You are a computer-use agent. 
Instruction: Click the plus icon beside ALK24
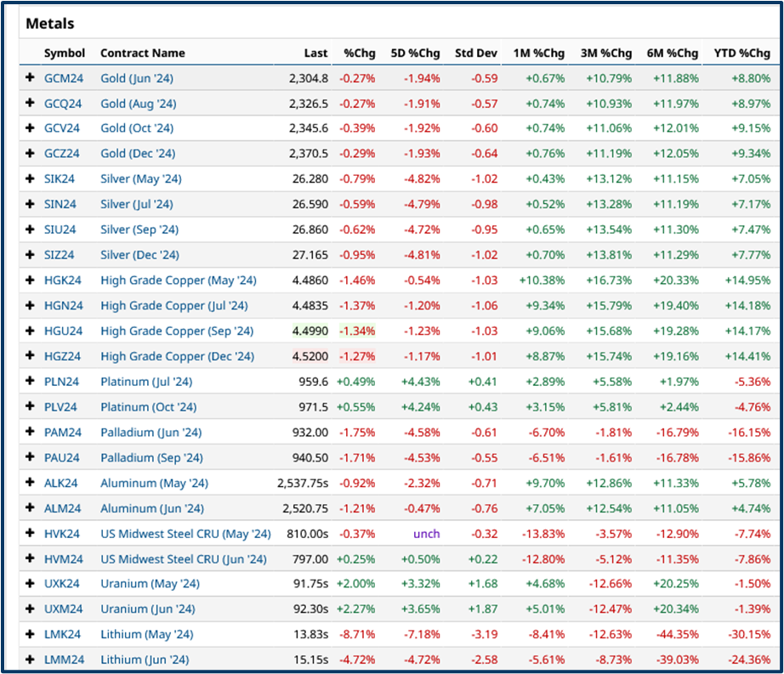[x=30, y=483]
